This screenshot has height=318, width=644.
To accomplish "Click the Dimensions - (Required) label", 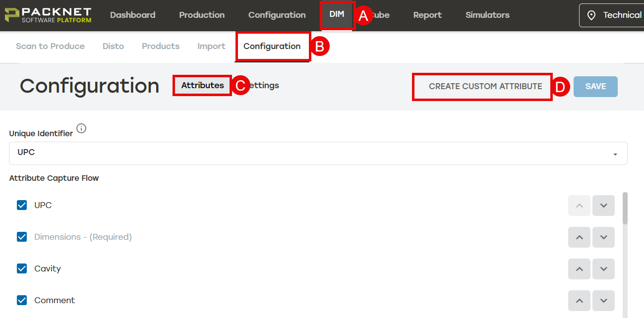I will tap(83, 237).
